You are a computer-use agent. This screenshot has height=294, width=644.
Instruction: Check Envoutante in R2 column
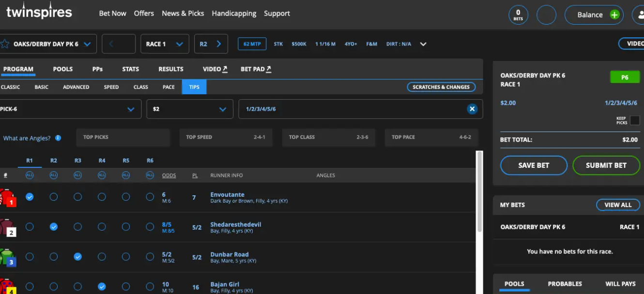pos(54,197)
